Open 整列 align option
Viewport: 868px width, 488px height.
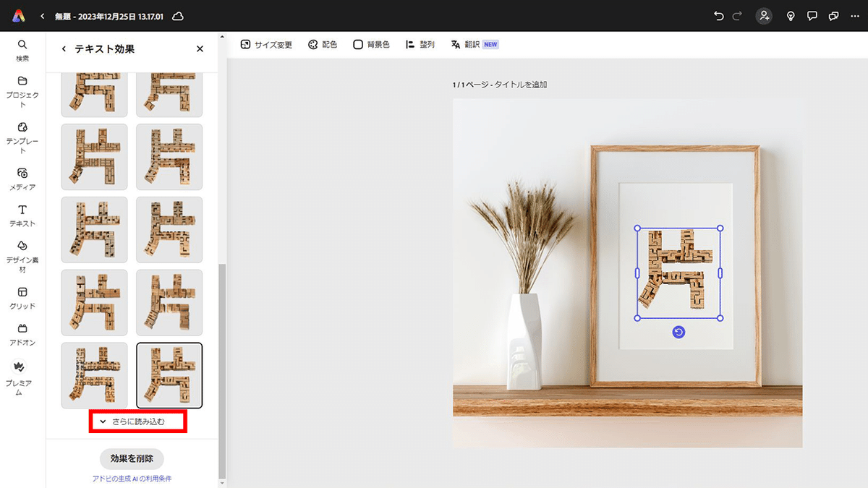click(420, 44)
